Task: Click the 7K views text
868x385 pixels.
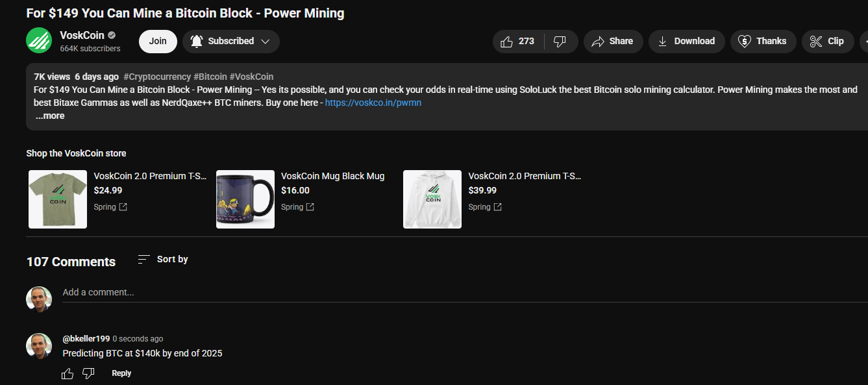Action: click(52, 77)
